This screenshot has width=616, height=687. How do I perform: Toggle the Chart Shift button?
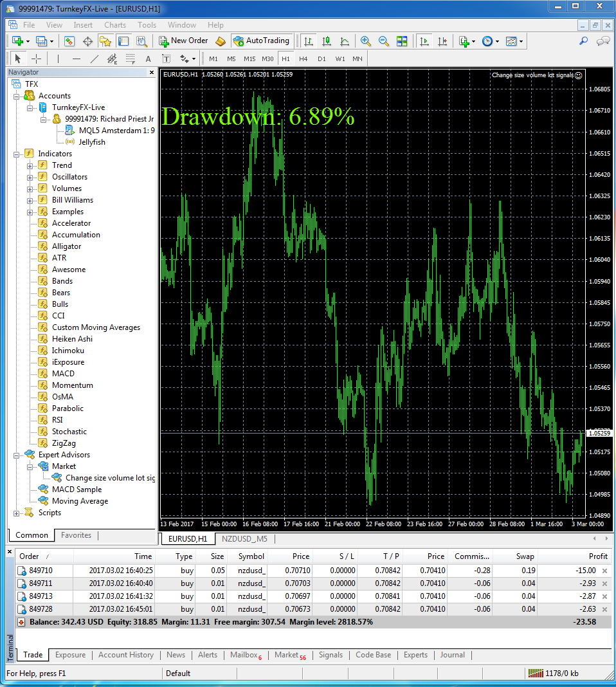coord(442,41)
